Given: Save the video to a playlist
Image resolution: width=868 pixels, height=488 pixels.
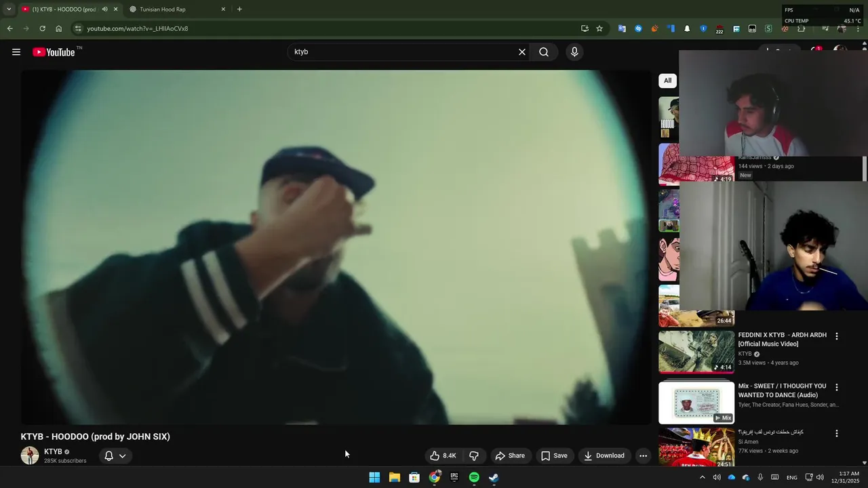Looking at the screenshot, I should (x=554, y=455).
